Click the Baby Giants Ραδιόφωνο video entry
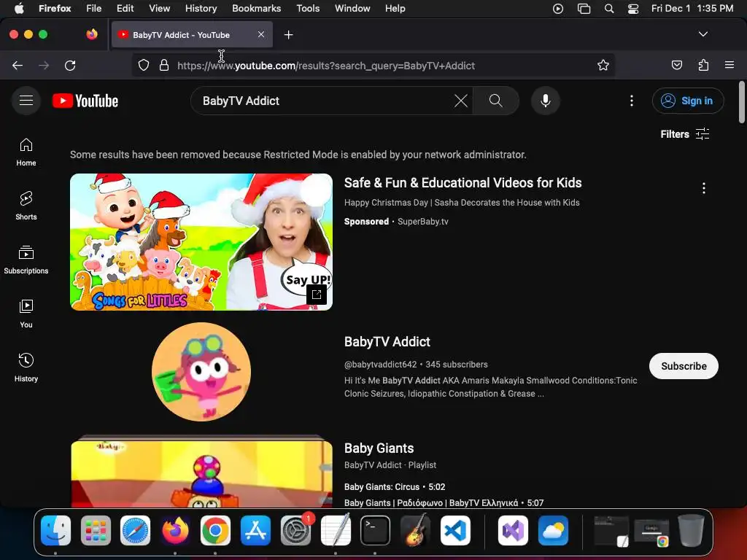The image size is (747, 560). (444, 503)
